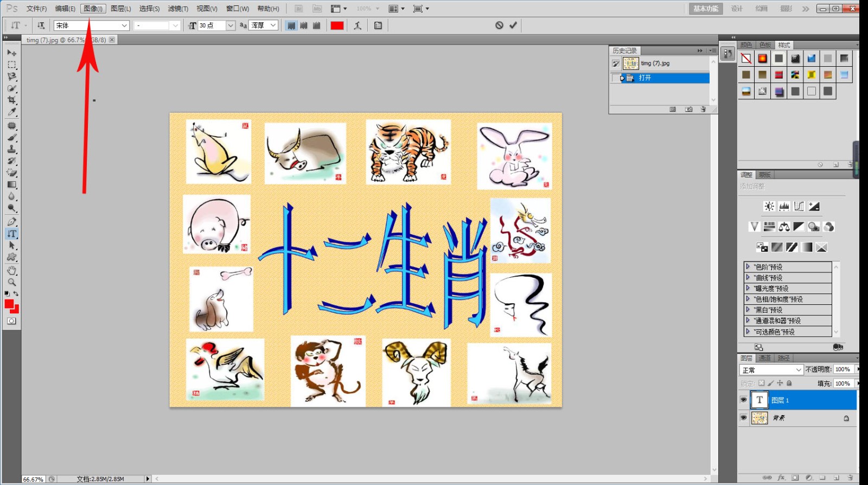Select the Zoom tool

11,282
